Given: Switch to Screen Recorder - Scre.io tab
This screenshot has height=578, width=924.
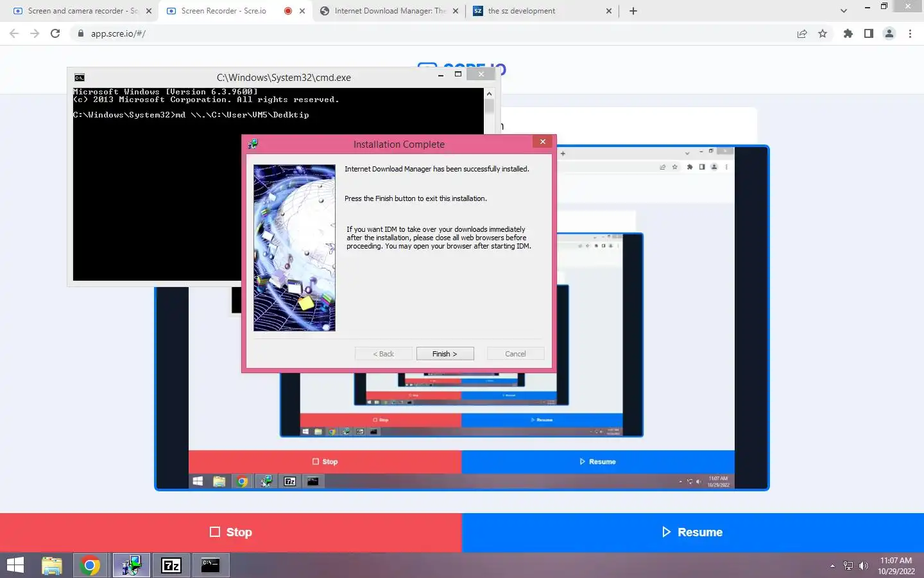Looking at the screenshot, I should pyautogui.click(x=225, y=11).
